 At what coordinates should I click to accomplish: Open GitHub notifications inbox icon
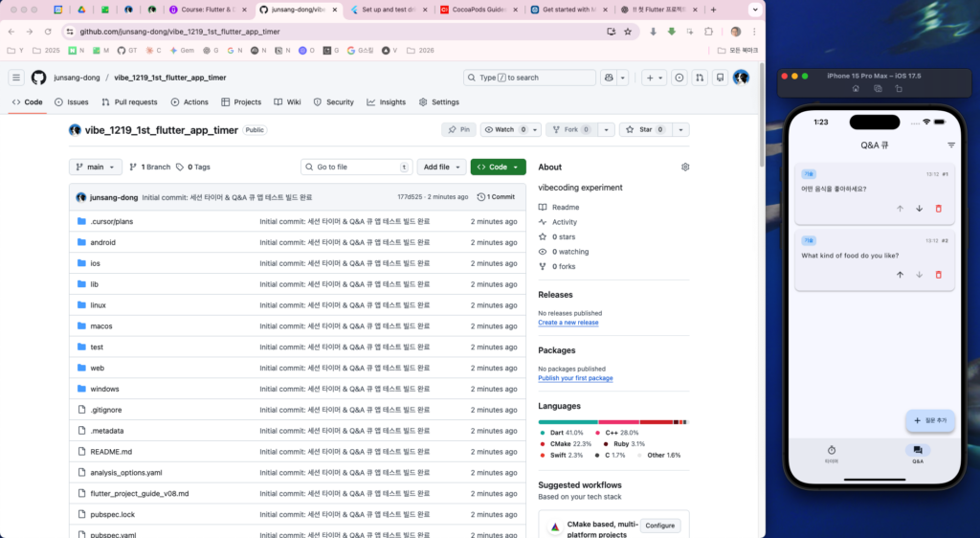pyautogui.click(x=720, y=78)
